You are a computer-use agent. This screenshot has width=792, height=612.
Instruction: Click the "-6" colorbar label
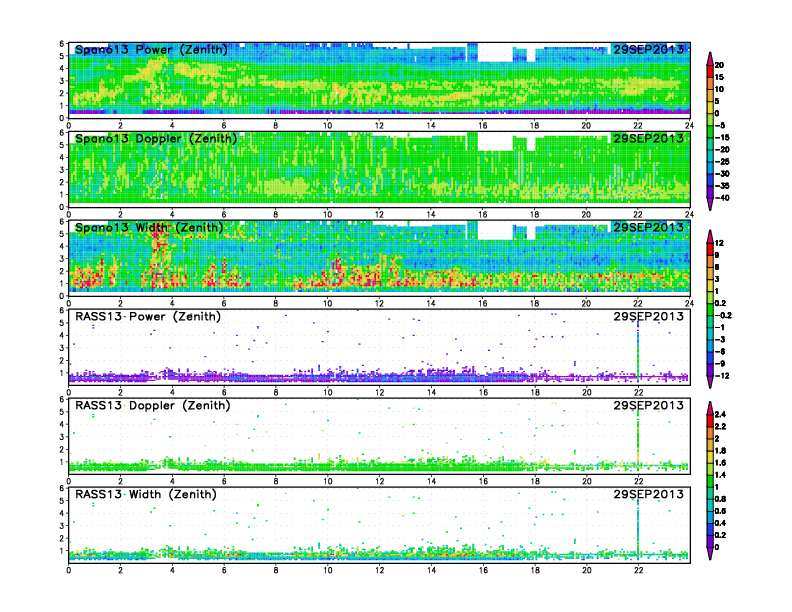(720, 352)
